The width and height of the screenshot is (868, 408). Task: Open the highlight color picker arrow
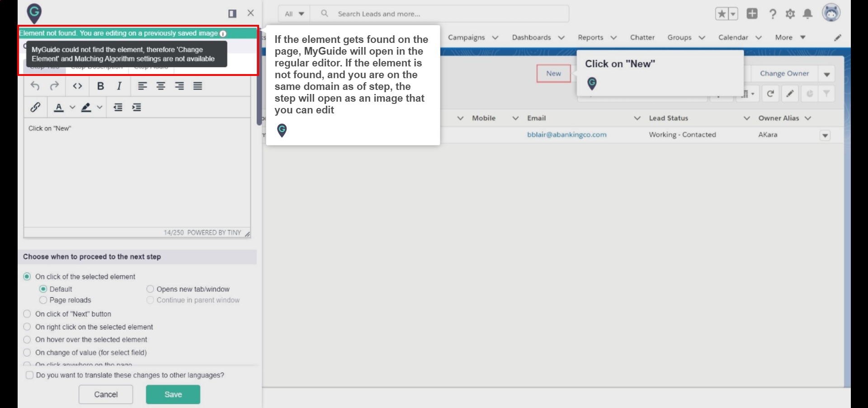pyautogui.click(x=100, y=107)
